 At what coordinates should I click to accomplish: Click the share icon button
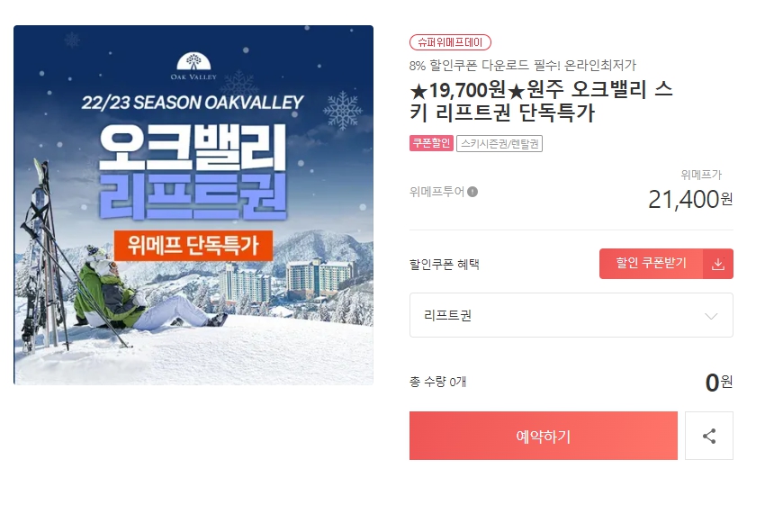tap(709, 436)
